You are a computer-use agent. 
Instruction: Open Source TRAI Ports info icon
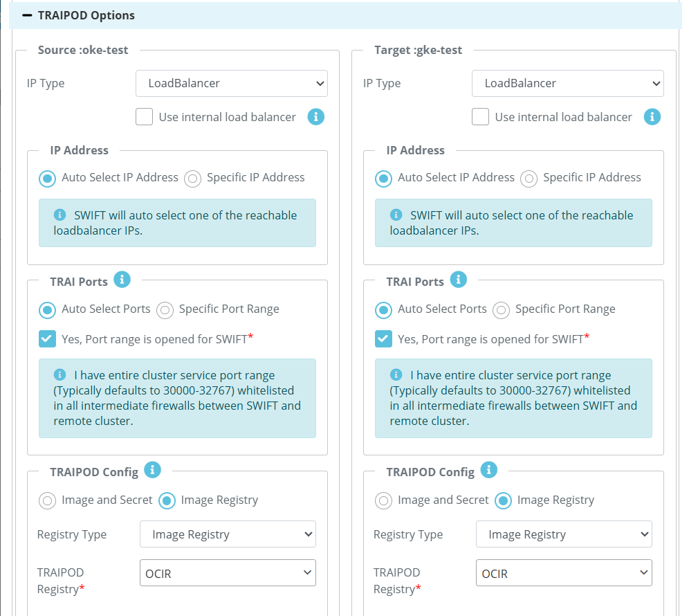(122, 280)
